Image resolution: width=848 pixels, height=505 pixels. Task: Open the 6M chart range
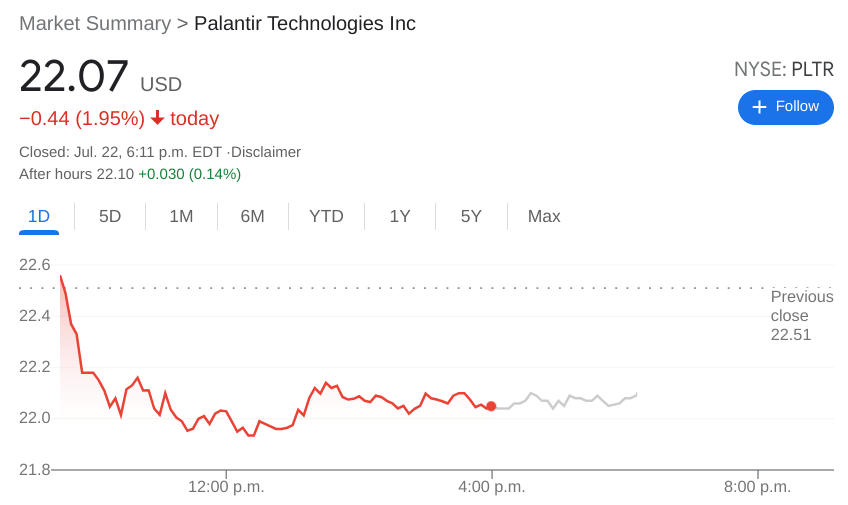point(252,216)
